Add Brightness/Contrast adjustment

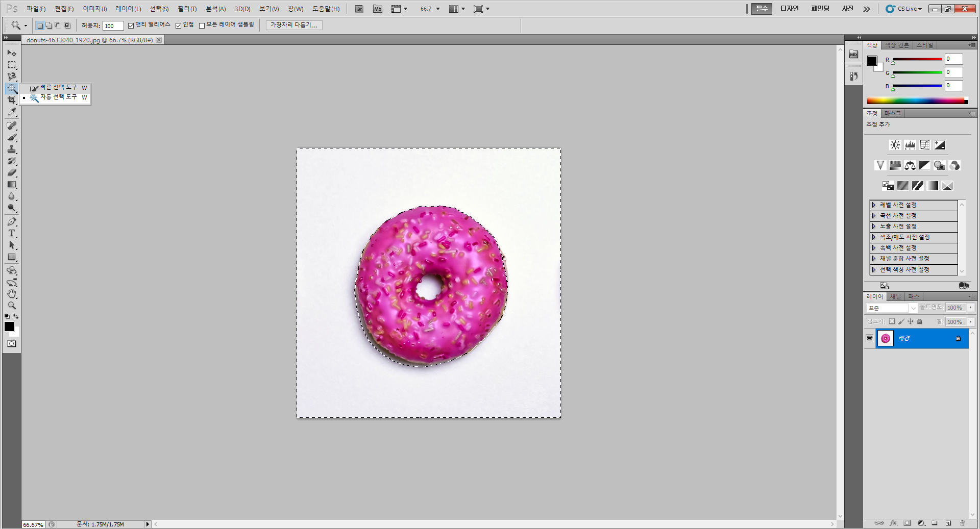tap(895, 145)
